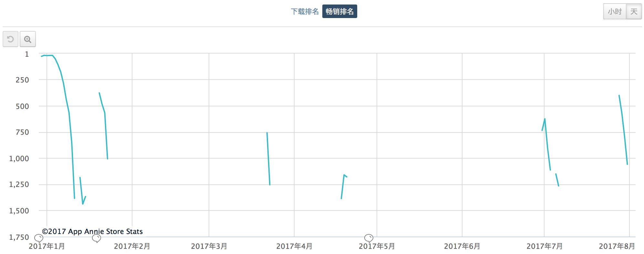Screen dimensions: 644x254
Task: Click the App Annie Store Stats copyright text
Action: tap(92, 231)
